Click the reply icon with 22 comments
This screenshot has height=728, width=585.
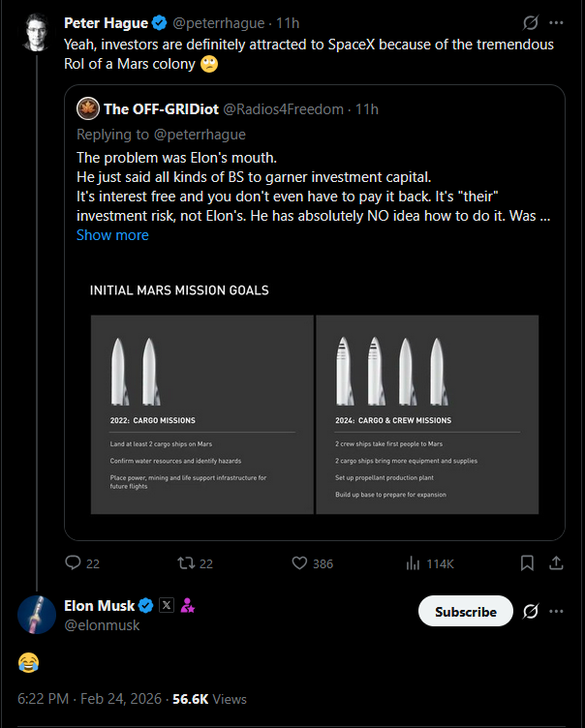pos(73,562)
